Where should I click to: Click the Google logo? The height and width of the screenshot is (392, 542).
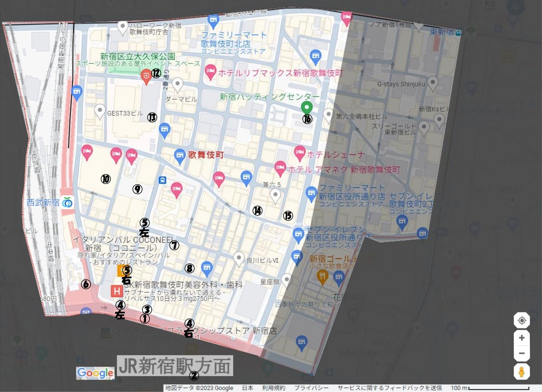[95, 373]
